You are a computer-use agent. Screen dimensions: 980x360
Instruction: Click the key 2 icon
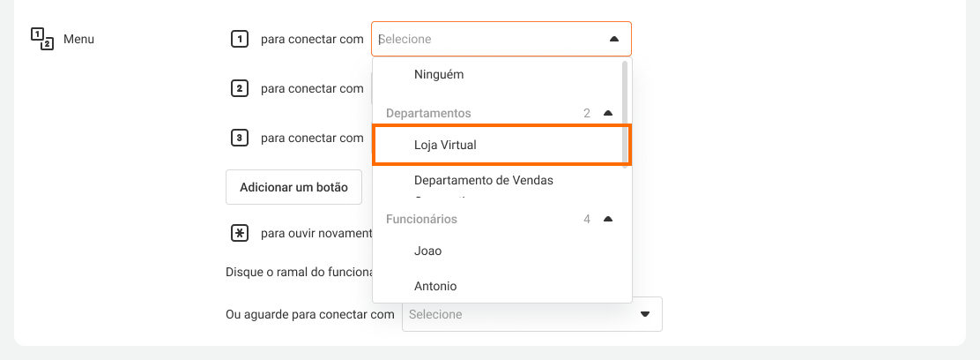[239, 88]
